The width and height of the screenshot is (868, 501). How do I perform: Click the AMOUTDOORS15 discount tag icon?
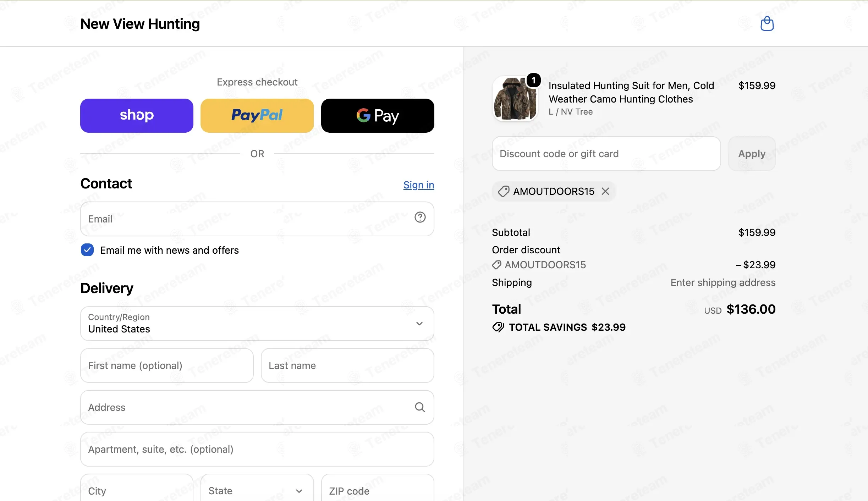(x=504, y=191)
